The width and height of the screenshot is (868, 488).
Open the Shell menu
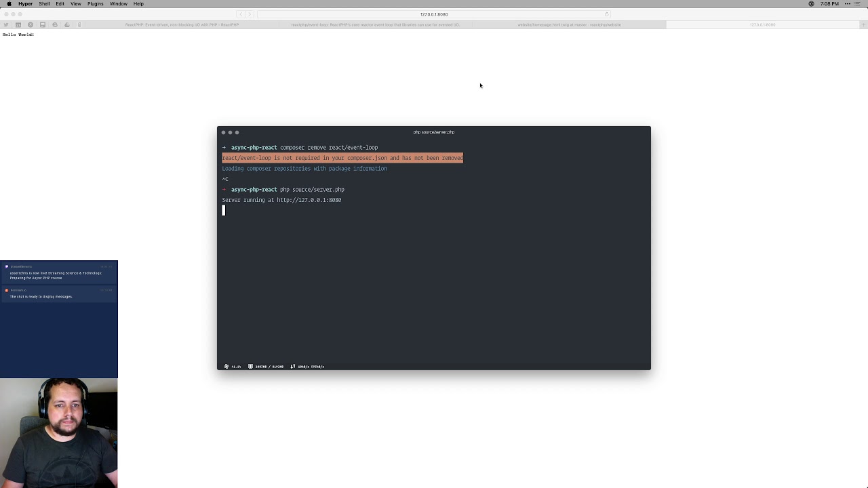pyautogui.click(x=44, y=3)
